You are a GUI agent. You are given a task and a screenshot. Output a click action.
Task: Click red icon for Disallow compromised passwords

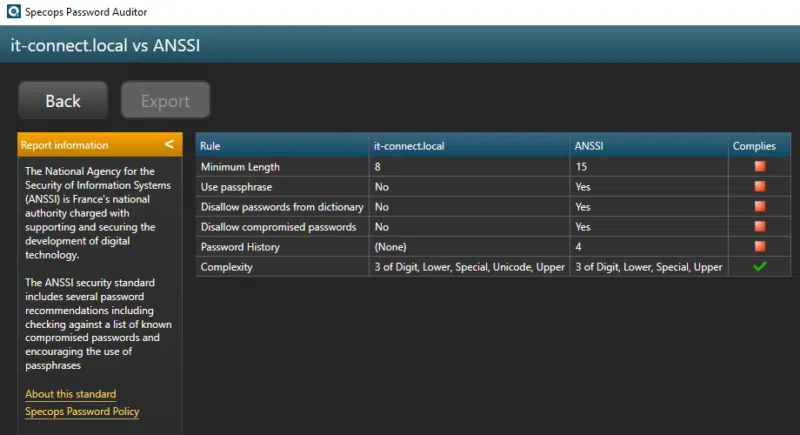[760, 226]
